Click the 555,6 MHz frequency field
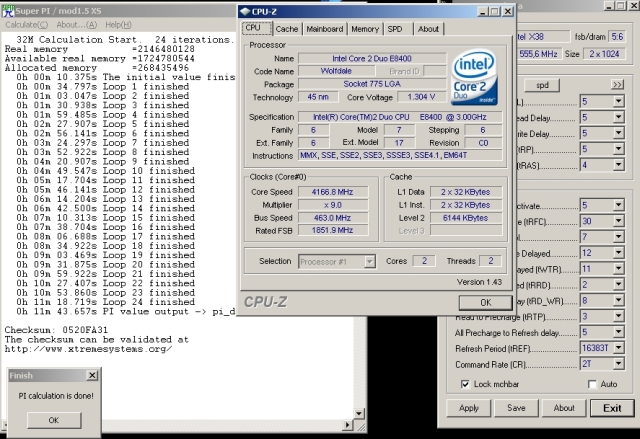Viewport: 640px width, 439px height. tap(538, 53)
